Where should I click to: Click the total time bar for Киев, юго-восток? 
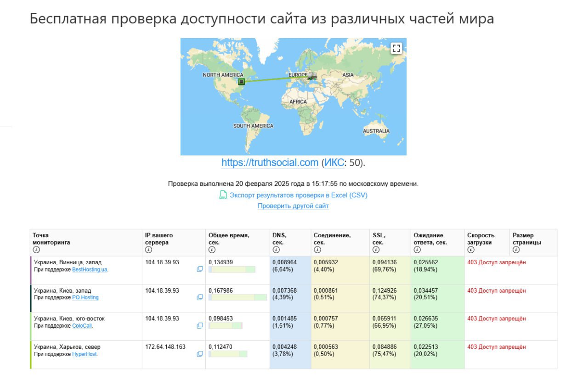226,325
